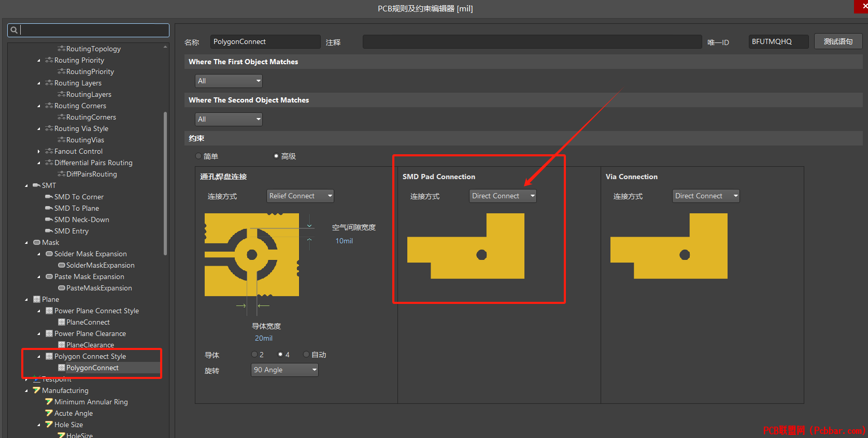Open the 90 Angle rotation dropdown

click(284, 370)
